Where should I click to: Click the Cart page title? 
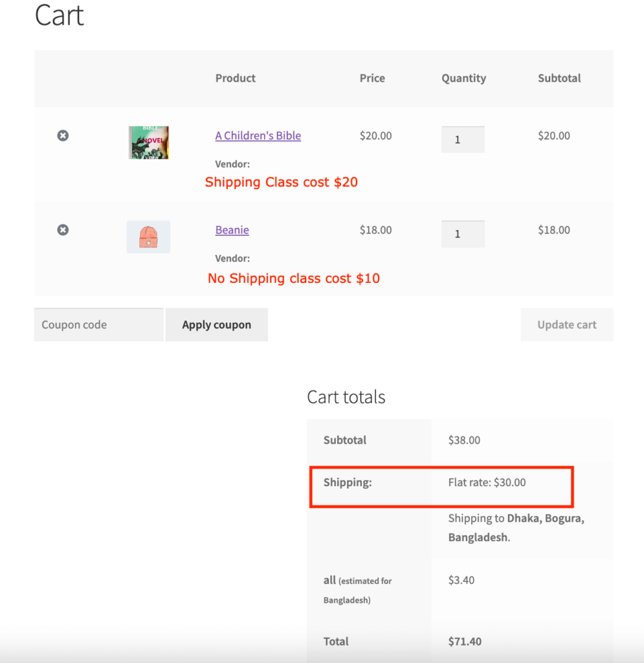(x=59, y=16)
